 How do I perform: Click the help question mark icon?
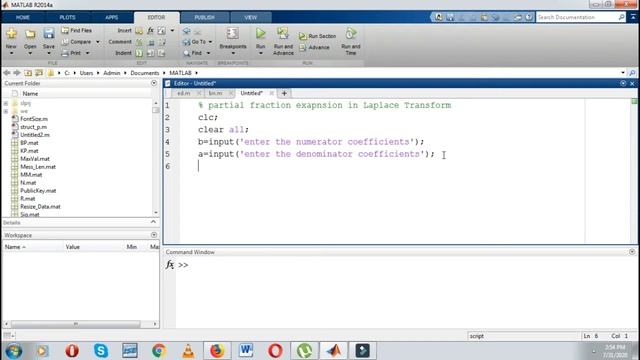(x=529, y=17)
